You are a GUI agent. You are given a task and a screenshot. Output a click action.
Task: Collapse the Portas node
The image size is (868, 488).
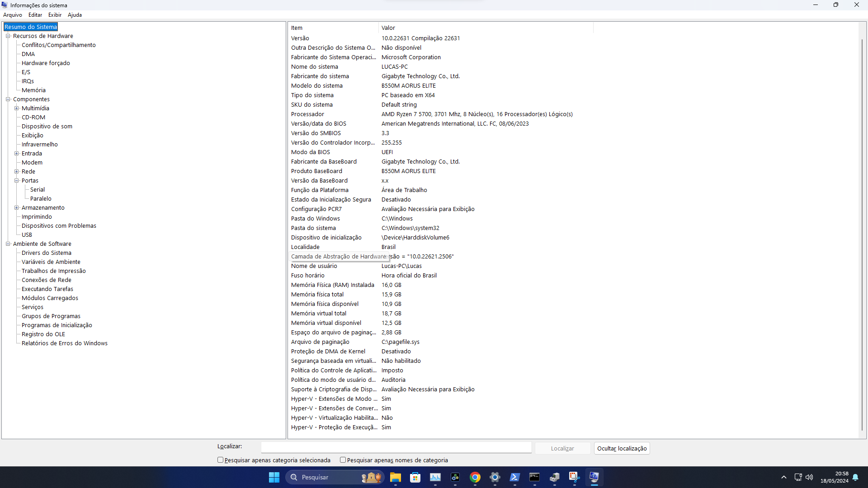16,181
